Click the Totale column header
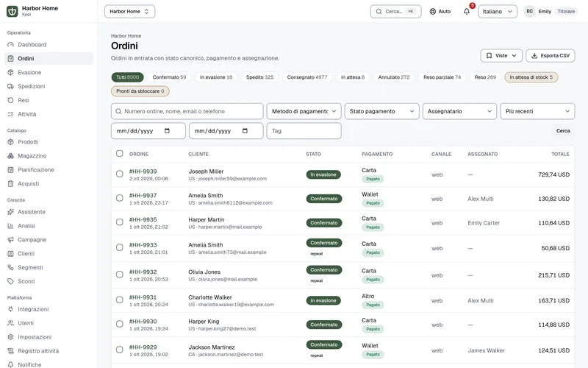 click(560, 154)
